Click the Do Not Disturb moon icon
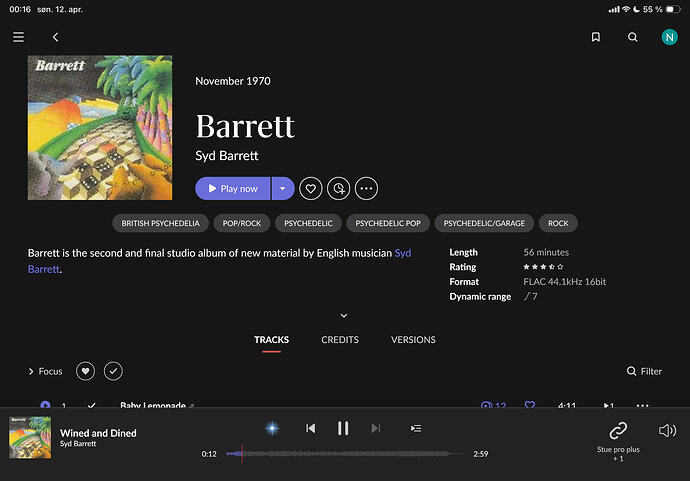 coord(636,9)
